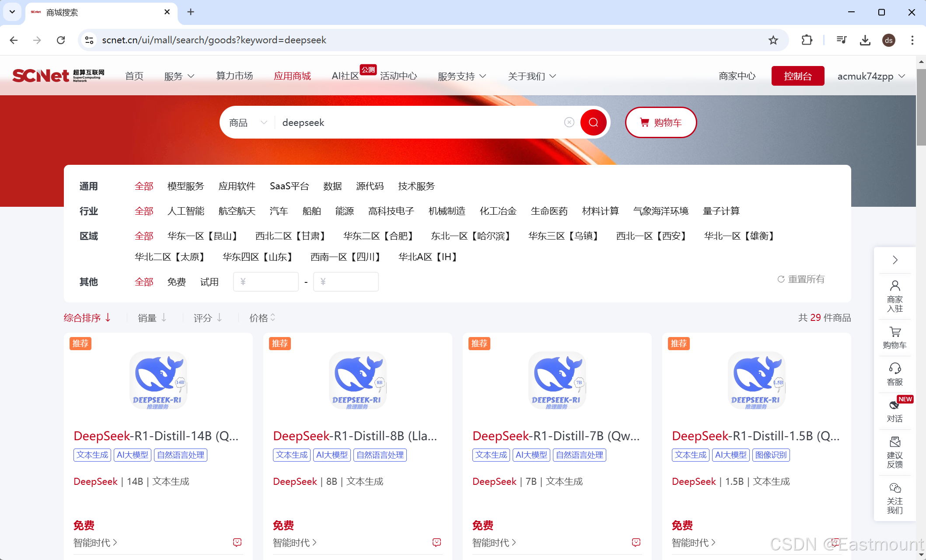Go to the 算力市场 nav tab
Viewport: 926px width, 560px height.
click(234, 76)
